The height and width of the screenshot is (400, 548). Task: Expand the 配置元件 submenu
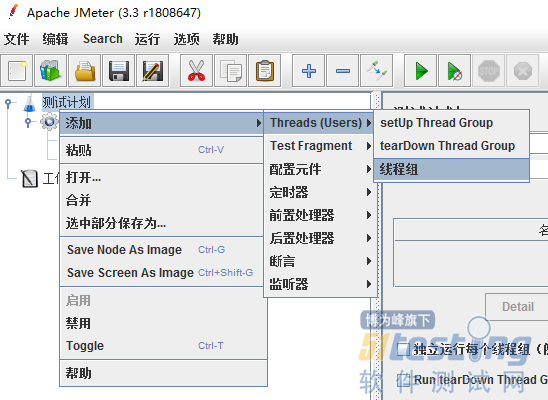(x=319, y=169)
